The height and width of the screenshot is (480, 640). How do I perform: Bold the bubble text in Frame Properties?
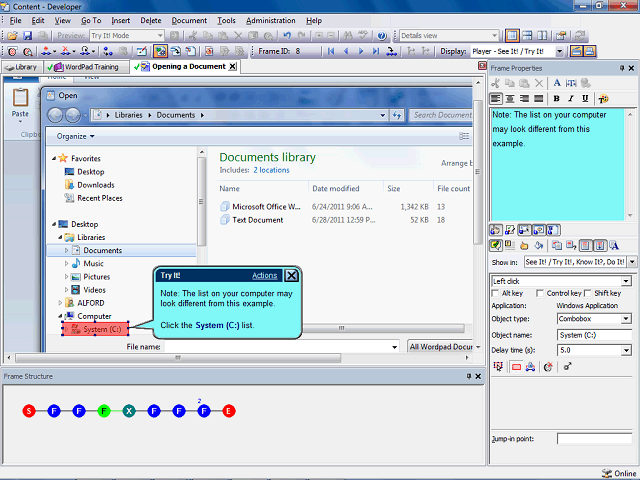coord(556,99)
